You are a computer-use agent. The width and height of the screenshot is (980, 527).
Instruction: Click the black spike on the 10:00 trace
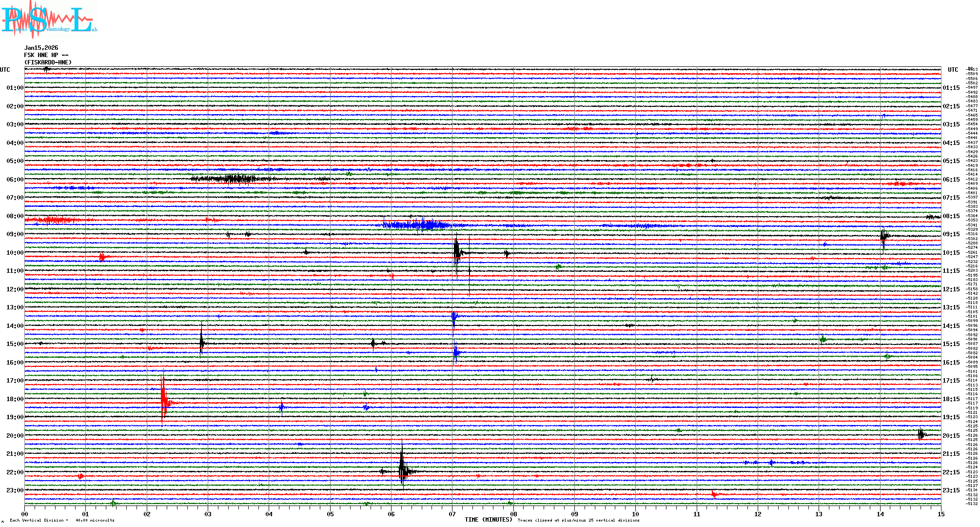(x=456, y=252)
